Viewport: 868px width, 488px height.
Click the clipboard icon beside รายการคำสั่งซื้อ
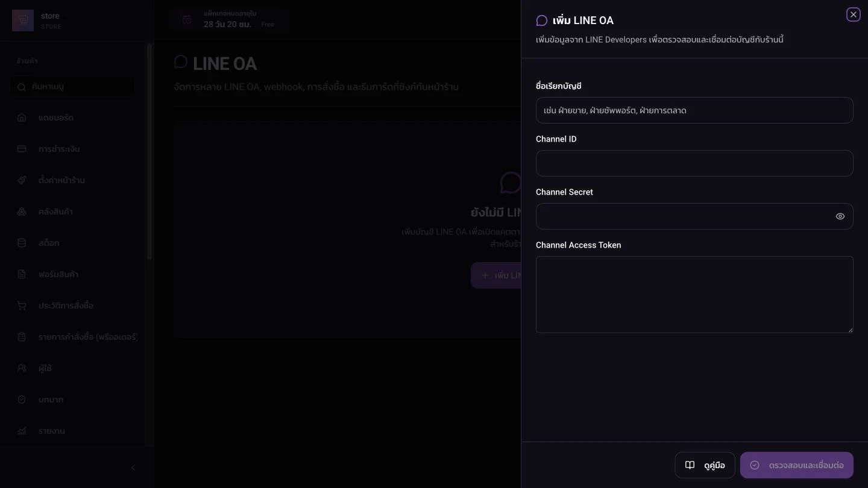tap(22, 337)
